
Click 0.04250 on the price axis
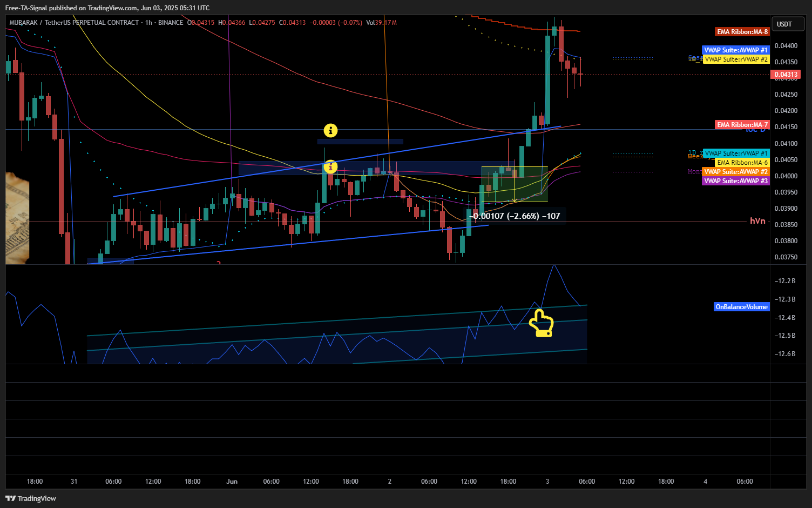point(786,95)
